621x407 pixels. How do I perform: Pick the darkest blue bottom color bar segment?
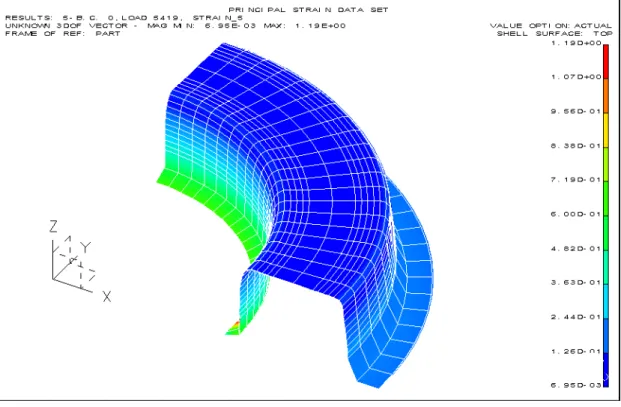[606, 370]
